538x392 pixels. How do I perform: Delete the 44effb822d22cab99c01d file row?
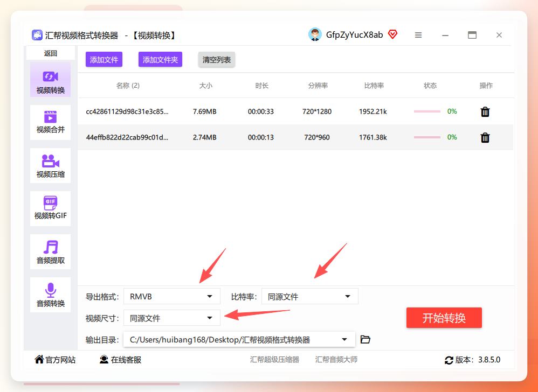coord(485,137)
